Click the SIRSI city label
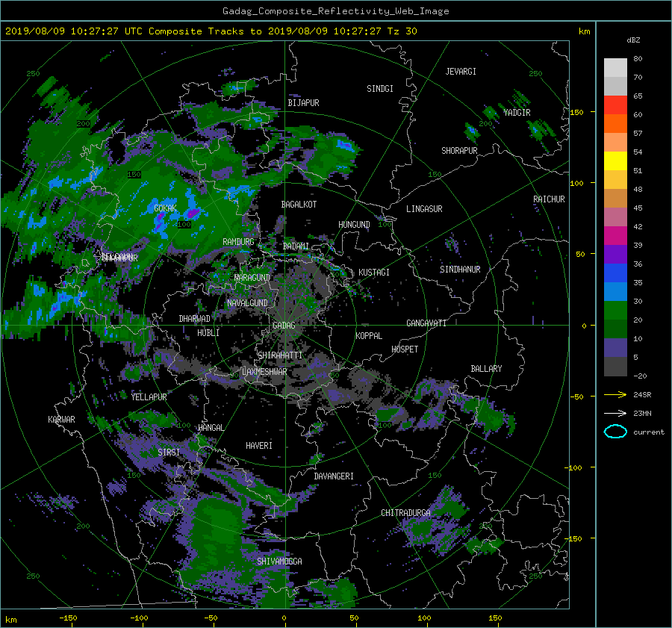This screenshot has width=672, height=628. click(x=169, y=453)
